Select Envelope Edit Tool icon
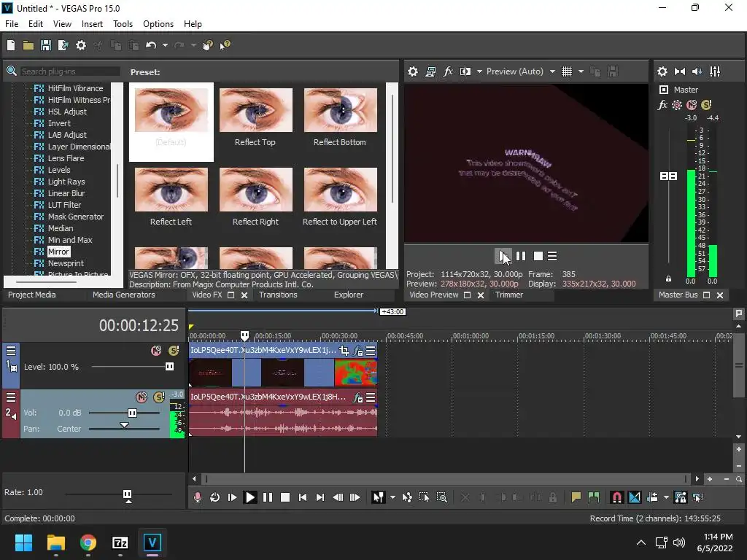 point(407,497)
